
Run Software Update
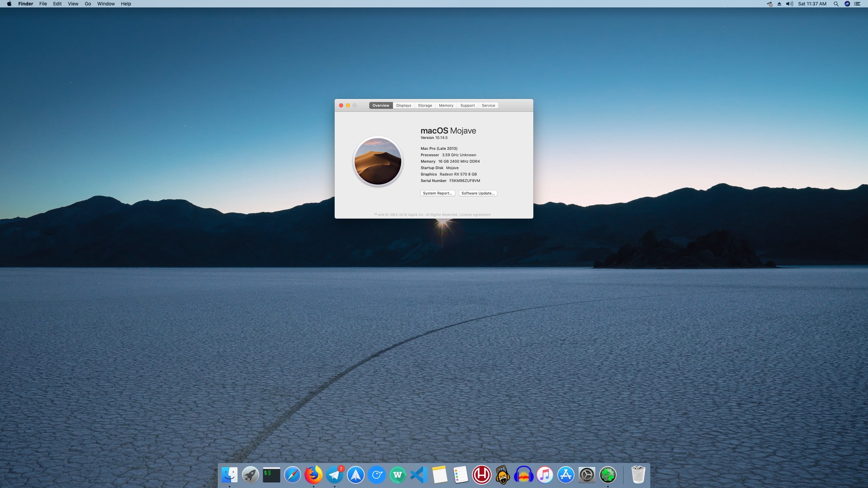coord(477,193)
